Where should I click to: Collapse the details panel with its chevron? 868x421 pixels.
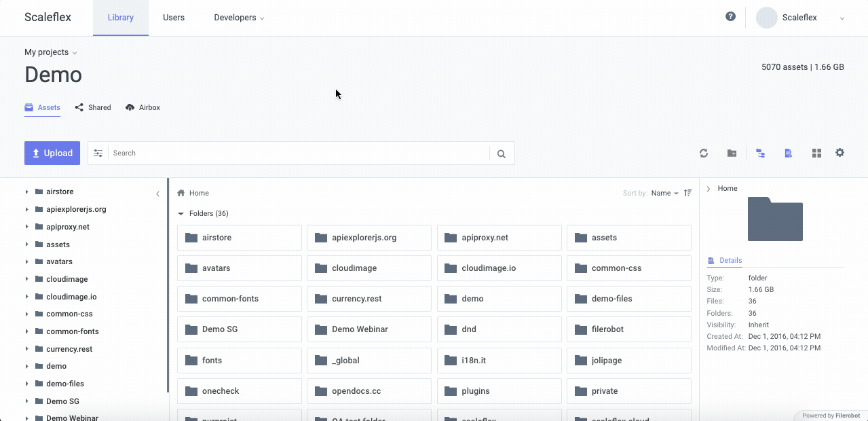coord(709,189)
